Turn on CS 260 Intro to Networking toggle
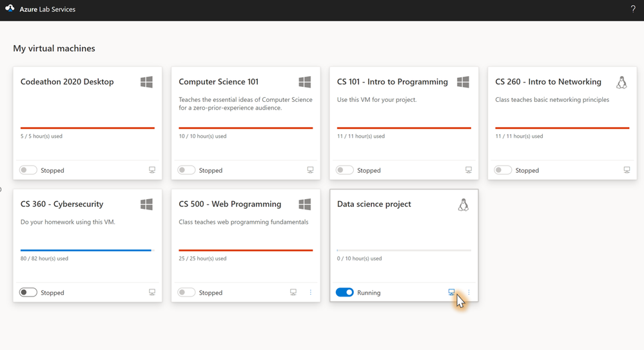Viewport: 644px width, 350px height. point(503,170)
